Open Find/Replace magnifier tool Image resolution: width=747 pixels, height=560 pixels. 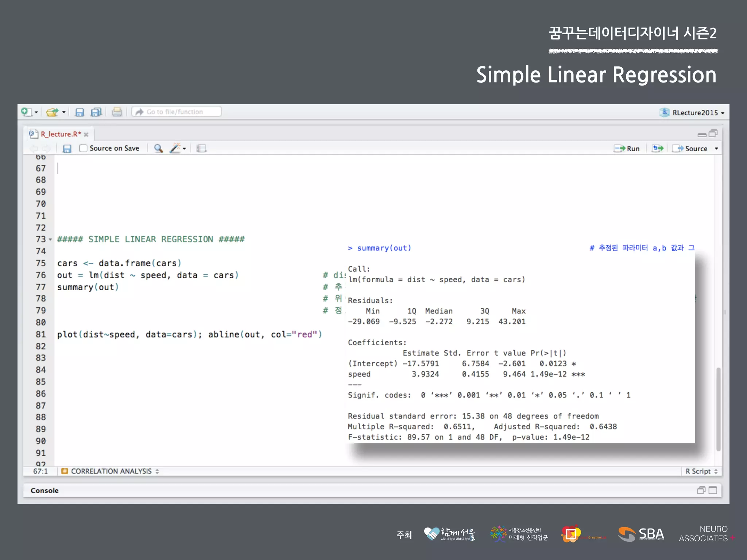point(158,148)
